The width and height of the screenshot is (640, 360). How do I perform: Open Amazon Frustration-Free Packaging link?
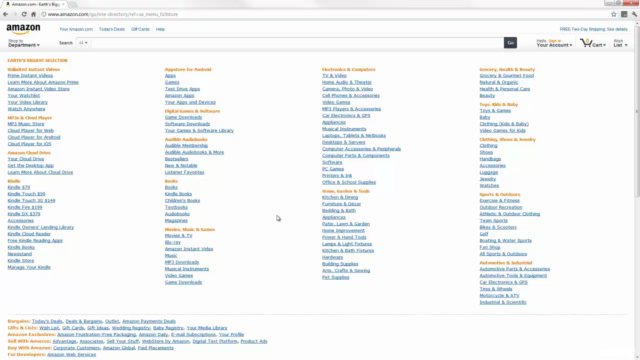(96, 335)
